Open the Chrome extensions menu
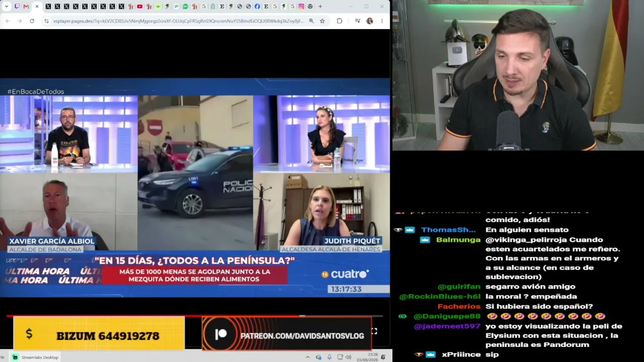 340,21
